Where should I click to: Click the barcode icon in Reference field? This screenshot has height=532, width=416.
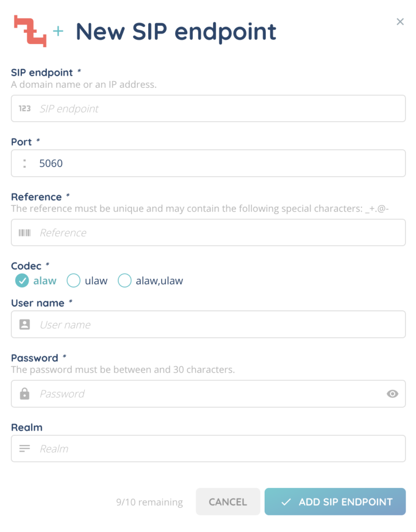click(x=24, y=233)
